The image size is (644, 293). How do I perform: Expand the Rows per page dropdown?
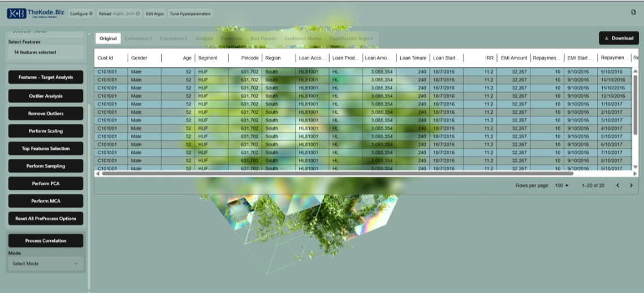(x=563, y=186)
